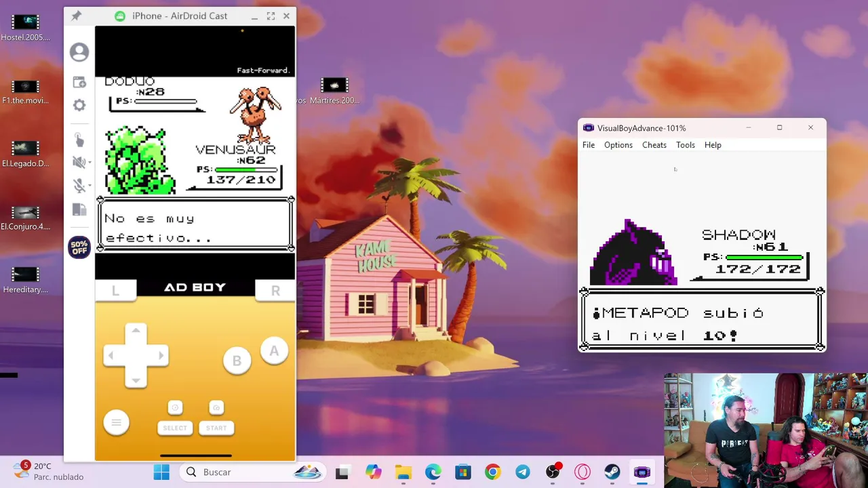Toggle the muted microphone in AirDroid
The height and width of the screenshot is (488, 868).
pyautogui.click(x=78, y=186)
